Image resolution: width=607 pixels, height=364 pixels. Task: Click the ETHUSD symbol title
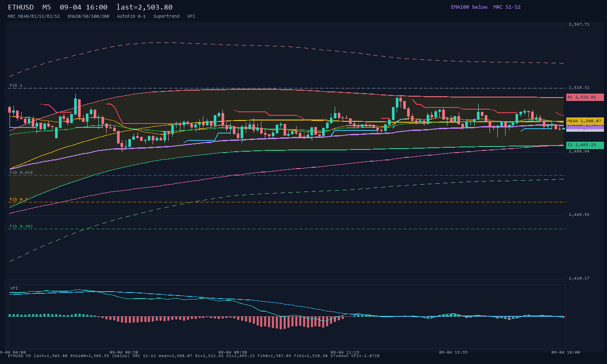pos(21,7)
